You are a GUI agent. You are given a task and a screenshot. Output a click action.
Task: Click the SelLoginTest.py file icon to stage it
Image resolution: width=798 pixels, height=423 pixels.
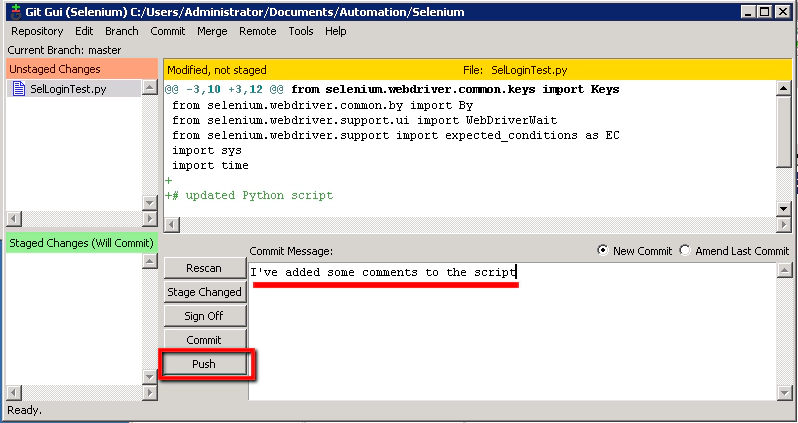point(19,89)
